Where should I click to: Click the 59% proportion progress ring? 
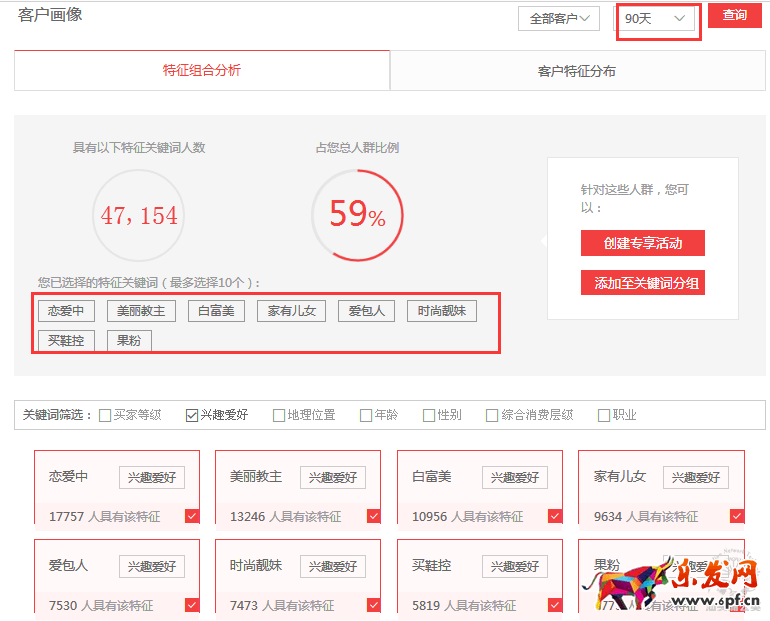click(357, 215)
